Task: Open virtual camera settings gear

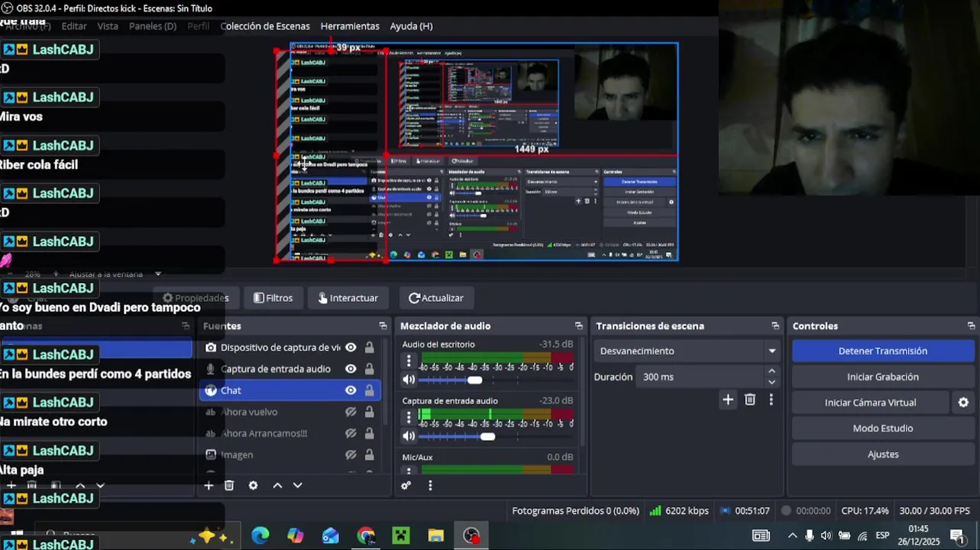Action: click(x=963, y=403)
